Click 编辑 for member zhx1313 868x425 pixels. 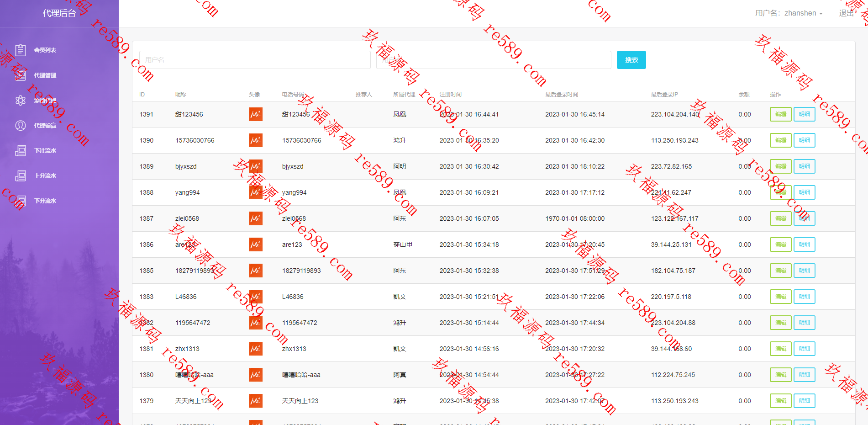[x=781, y=349]
